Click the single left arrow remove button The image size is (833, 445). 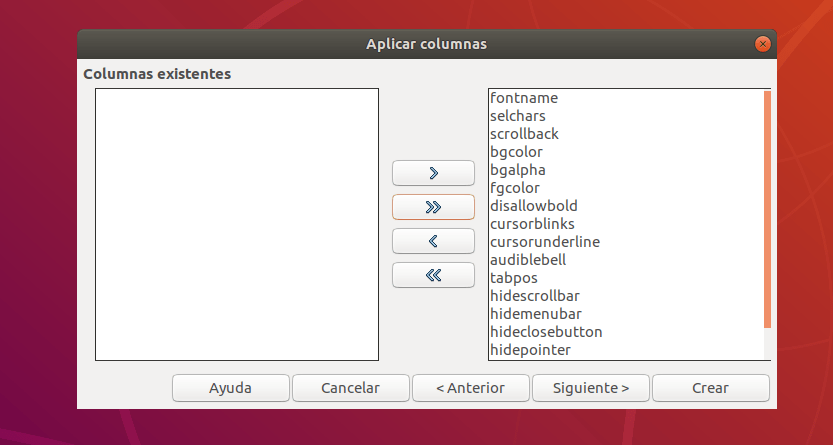click(433, 241)
